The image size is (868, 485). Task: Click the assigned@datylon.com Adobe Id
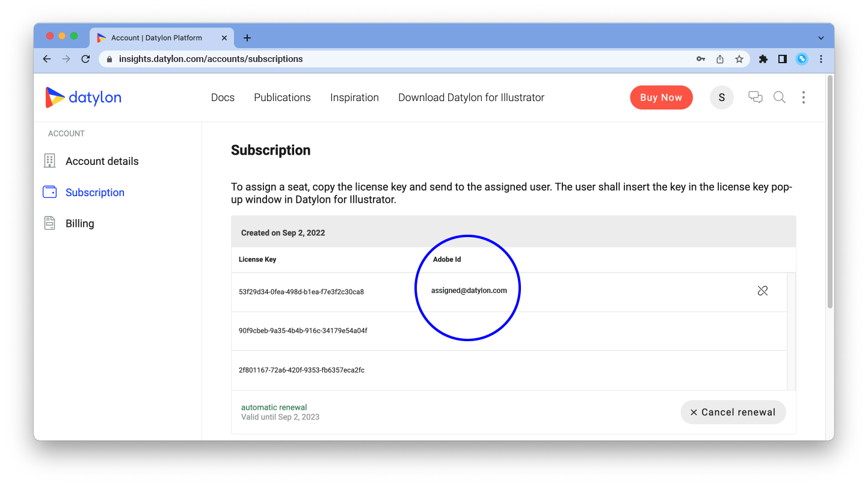coord(469,291)
